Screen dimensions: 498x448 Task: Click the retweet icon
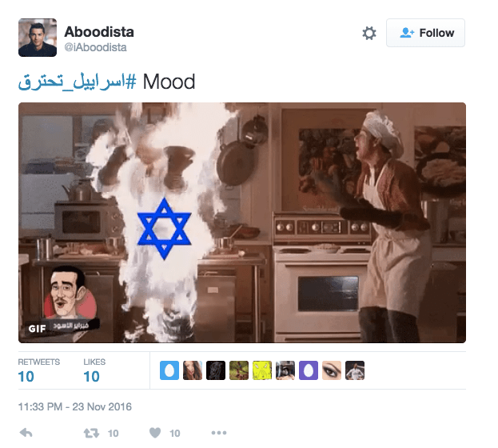(91, 433)
